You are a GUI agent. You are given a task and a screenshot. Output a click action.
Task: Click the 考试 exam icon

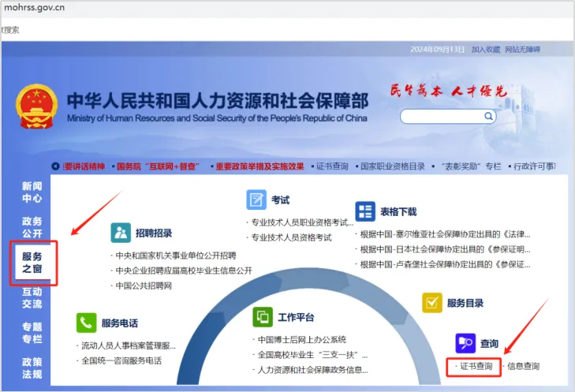click(256, 200)
